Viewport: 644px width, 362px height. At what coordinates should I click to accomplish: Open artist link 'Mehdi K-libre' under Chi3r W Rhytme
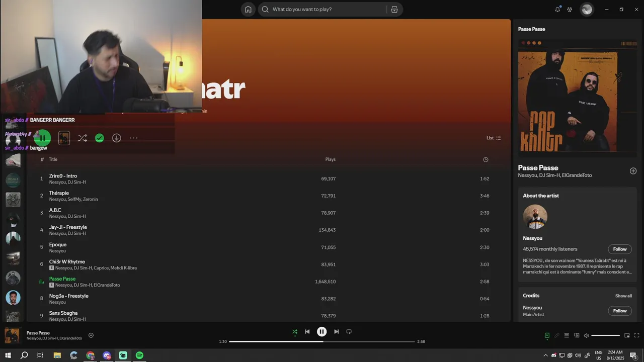pos(124,268)
